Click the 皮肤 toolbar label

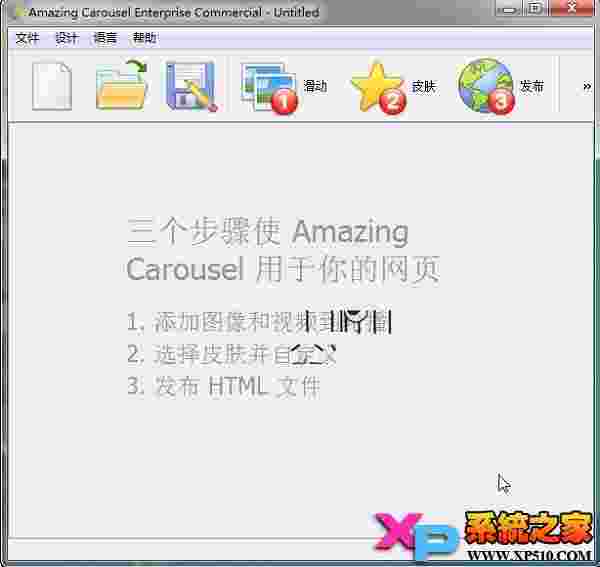424,86
